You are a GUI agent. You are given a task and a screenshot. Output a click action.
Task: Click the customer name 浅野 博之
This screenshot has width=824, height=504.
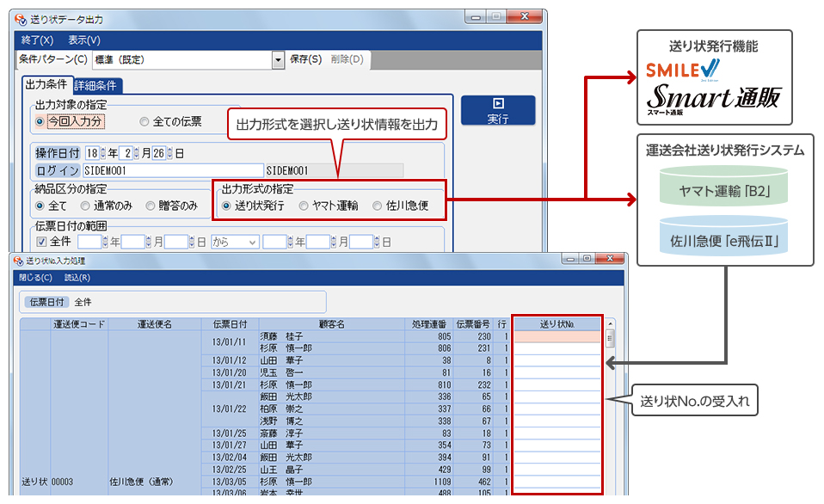tap(281, 421)
